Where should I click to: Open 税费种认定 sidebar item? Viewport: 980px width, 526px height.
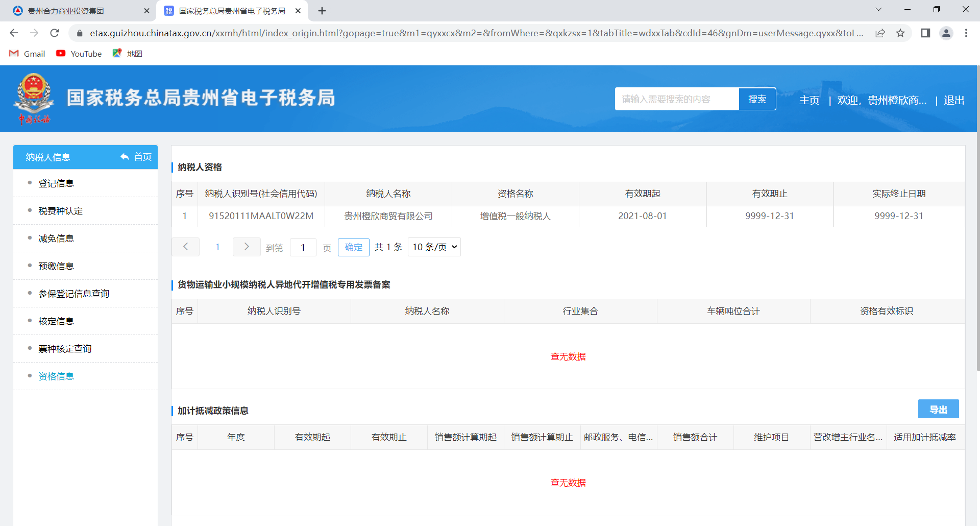point(60,211)
